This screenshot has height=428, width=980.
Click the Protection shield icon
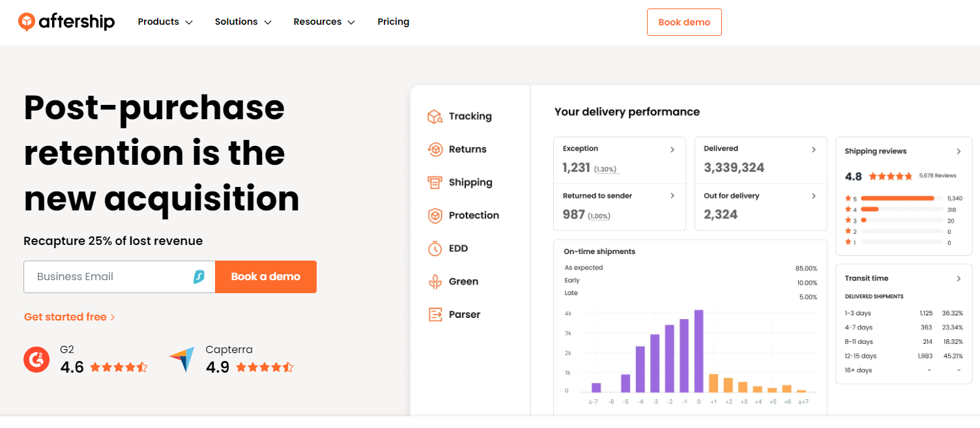435,216
